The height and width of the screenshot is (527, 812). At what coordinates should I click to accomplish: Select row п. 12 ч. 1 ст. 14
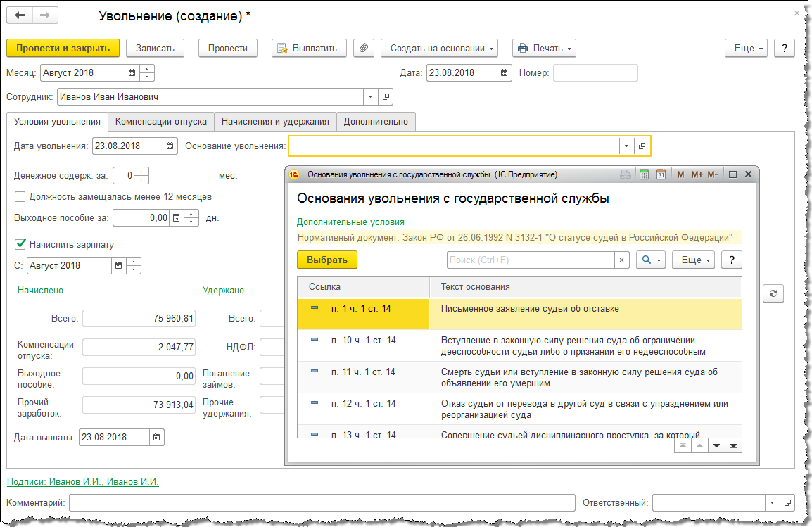click(x=519, y=409)
